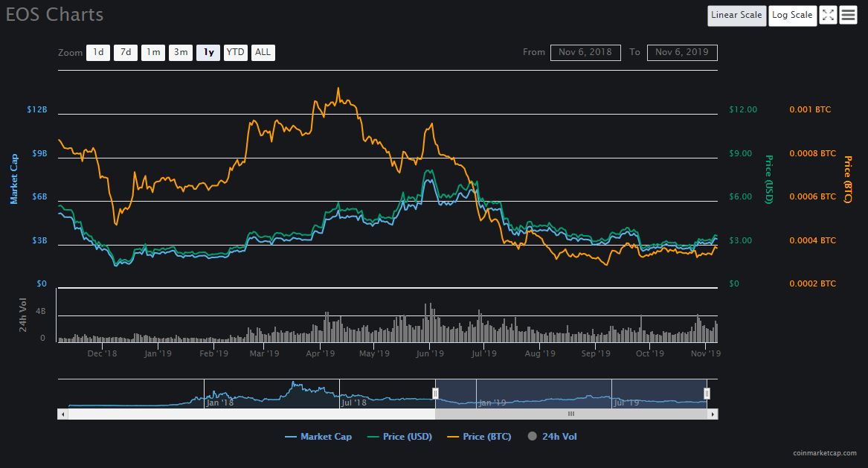This screenshot has width=868, height=468.
Task: Click the Oct '19 axis label
Action: coord(650,353)
